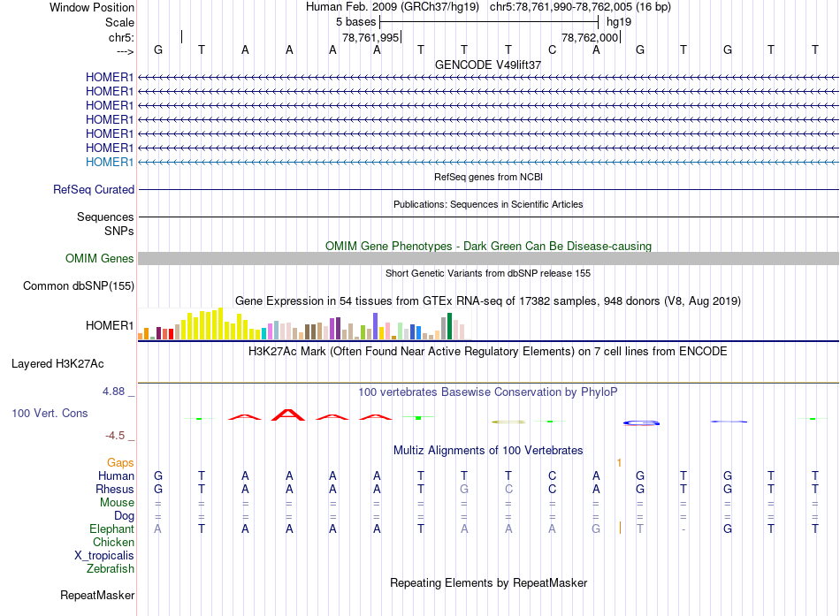
Task: Open the 100 Vert. Cons track label
Action: (x=50, y=413)
